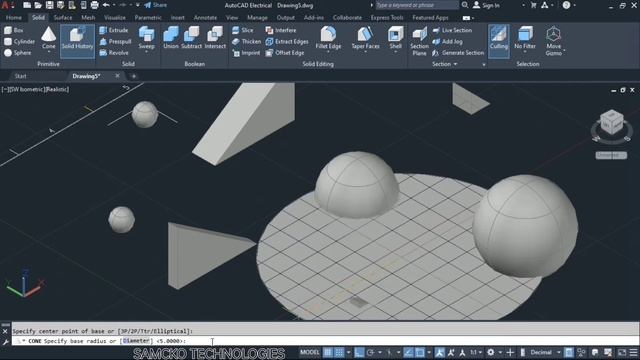
Task: Click the Undo arrow icon
Action: pyautogui.click(x=106, y=5)
